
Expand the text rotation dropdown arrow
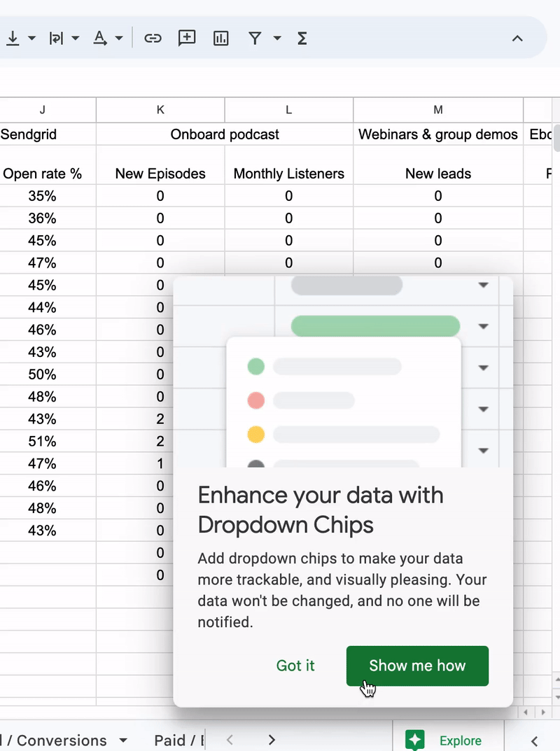[118, 38]
